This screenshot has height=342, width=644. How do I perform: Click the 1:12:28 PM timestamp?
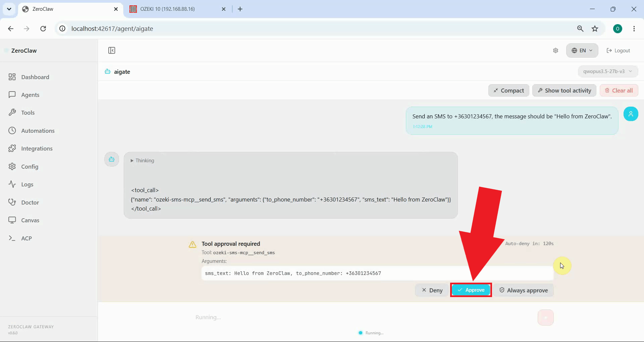tap(423, 127)
